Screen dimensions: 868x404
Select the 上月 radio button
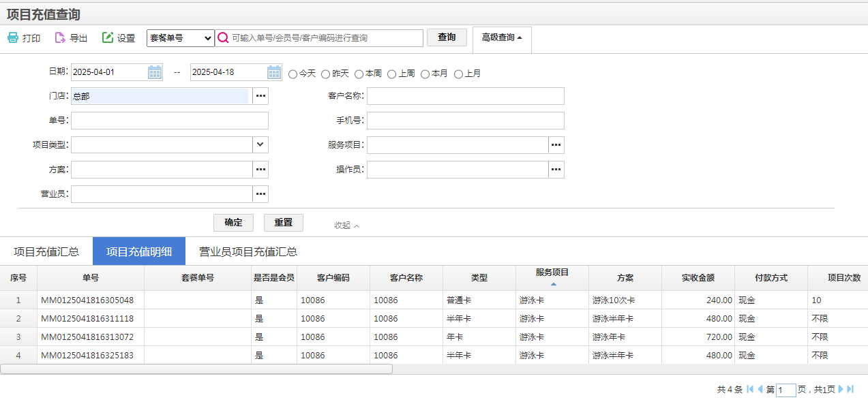click(459, 74)
